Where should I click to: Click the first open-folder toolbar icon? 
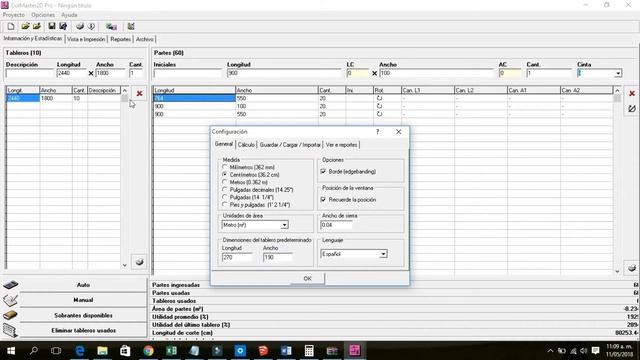pos(25,27)
